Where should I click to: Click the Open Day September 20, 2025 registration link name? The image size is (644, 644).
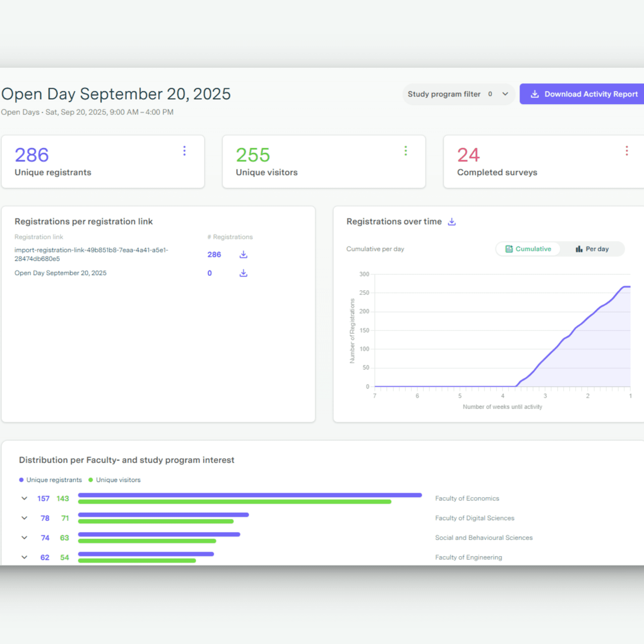point(60,273)
